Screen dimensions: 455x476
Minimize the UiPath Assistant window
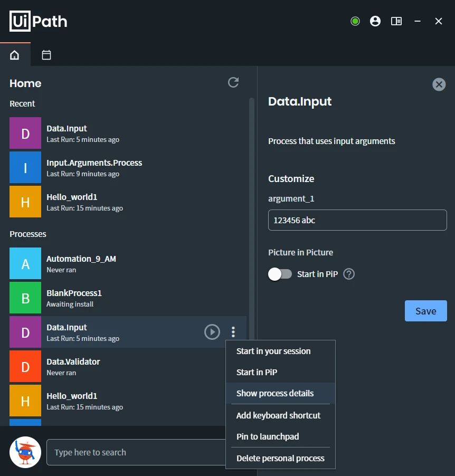(x=418, y=21)
